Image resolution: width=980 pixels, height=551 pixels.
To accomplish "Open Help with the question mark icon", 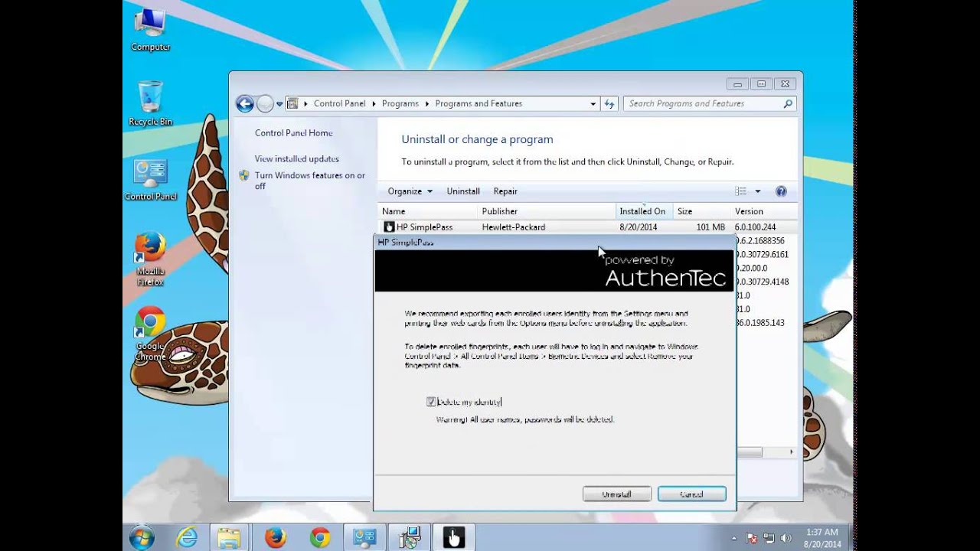I will [781, 191].
